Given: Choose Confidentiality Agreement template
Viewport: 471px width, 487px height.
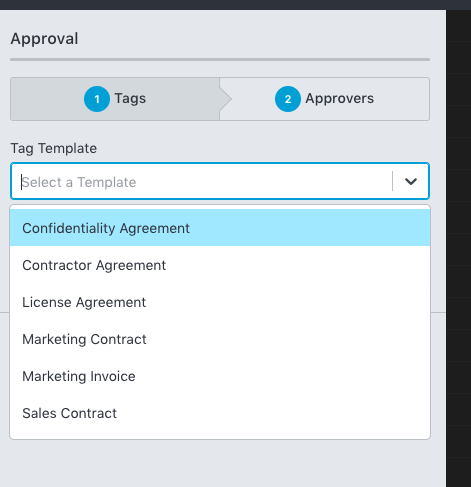Looking at the screenshot, I should click(x=220, y=228).
